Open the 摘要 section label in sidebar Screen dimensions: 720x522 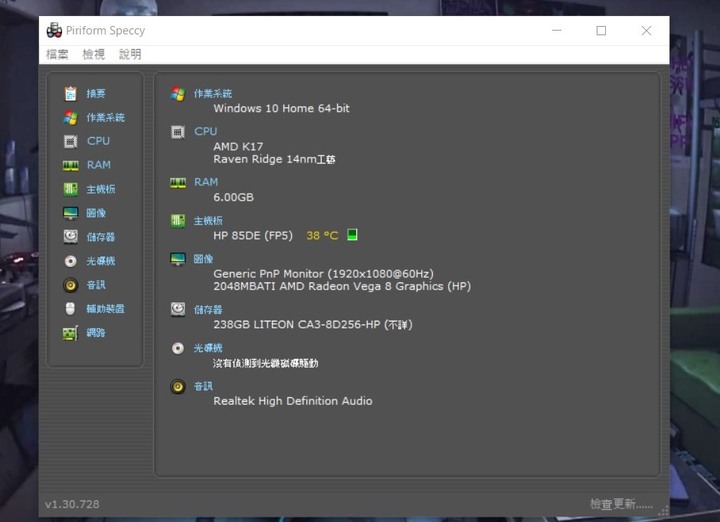point(96,94)
